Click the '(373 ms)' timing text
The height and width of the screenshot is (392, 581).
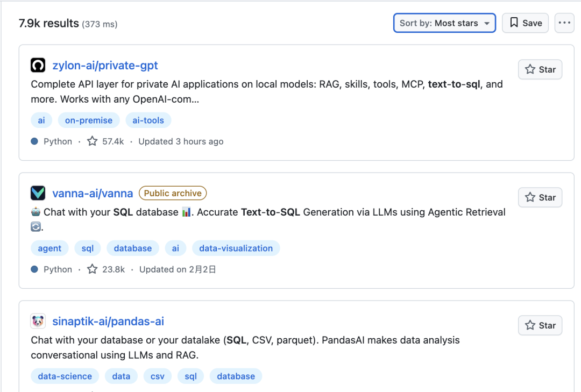[x=100, y=24]
